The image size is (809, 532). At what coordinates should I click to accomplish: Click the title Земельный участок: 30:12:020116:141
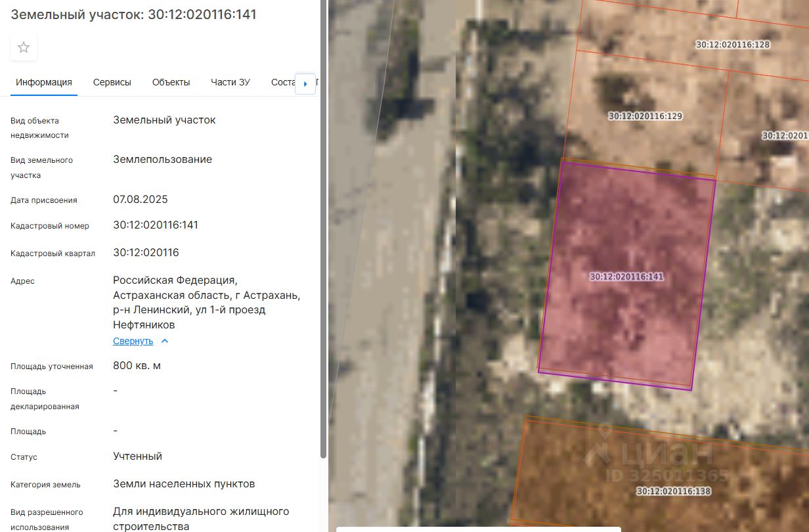pyautogui.click(x=133, y=14)
